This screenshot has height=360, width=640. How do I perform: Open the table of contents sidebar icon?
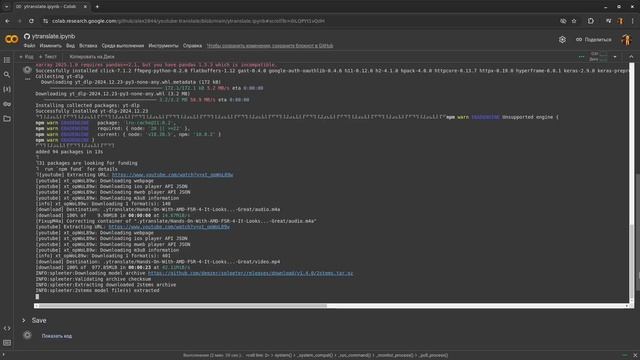point(7,60)
